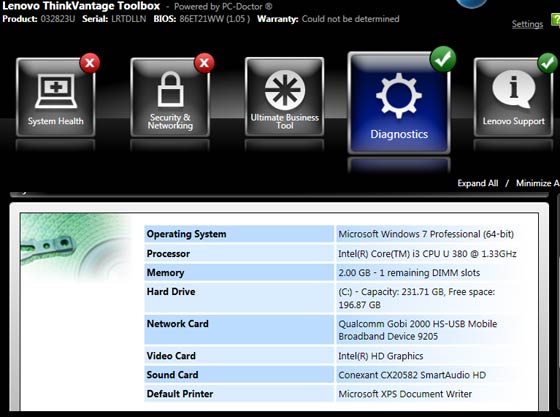Click the green help question icon
This screenshot has height=417, width=560.
pos(556,20)
